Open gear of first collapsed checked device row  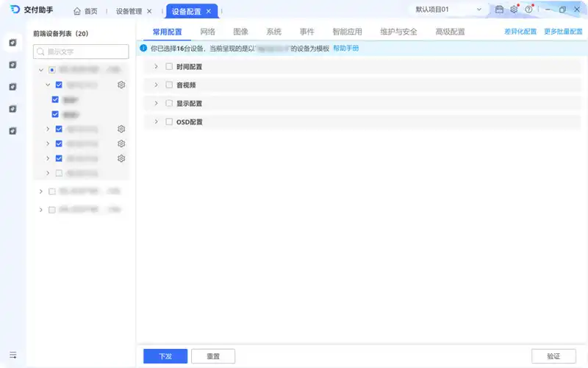tap(121, 129)
